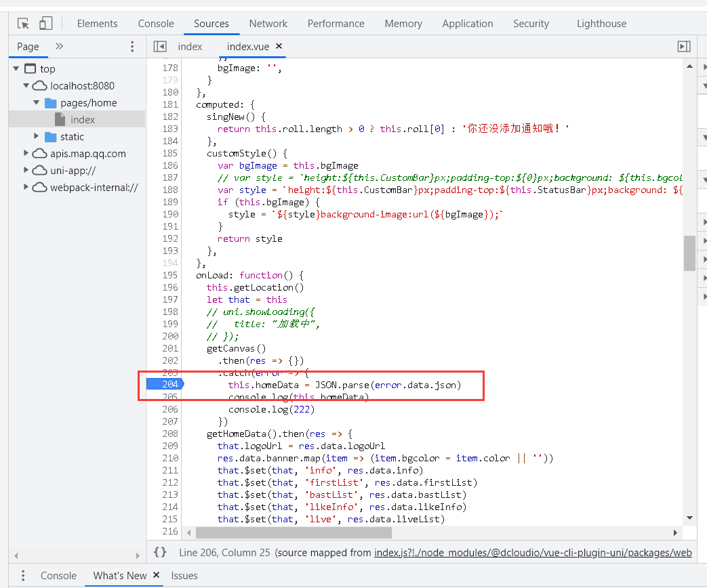Open the source mapped index.js link
This screenshot has width=707, height=588.
533,552
